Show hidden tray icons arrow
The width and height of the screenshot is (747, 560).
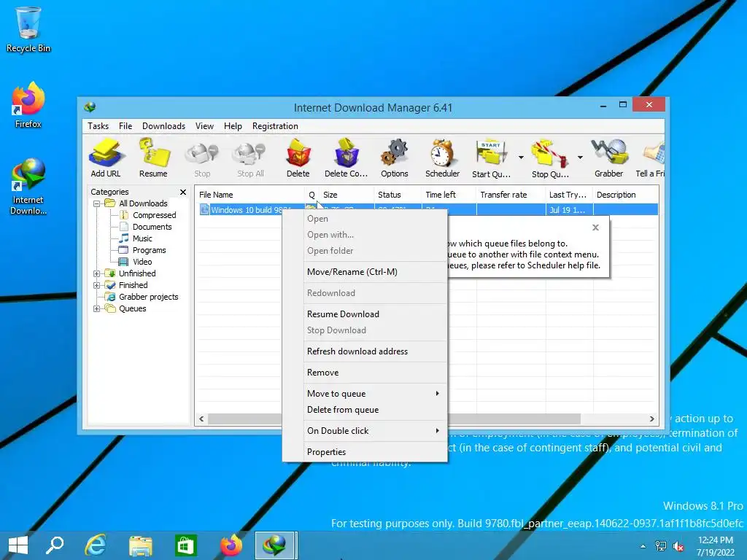pos(643,547)
